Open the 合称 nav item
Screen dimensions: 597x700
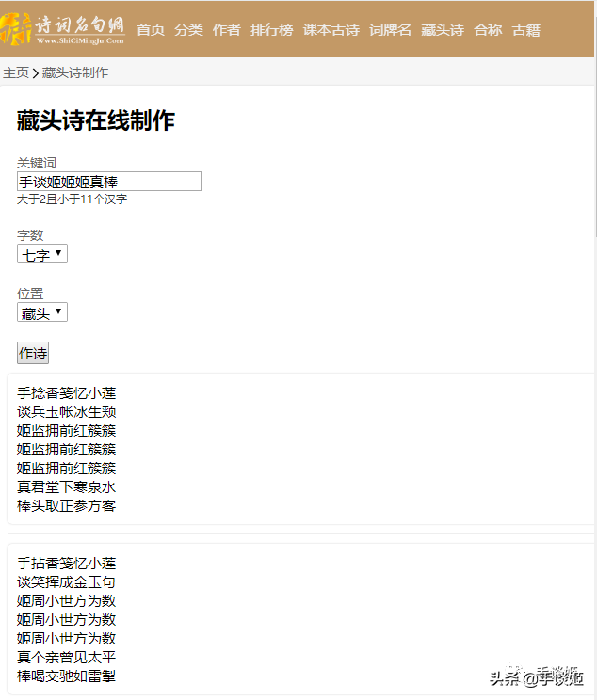click(488, 30)
